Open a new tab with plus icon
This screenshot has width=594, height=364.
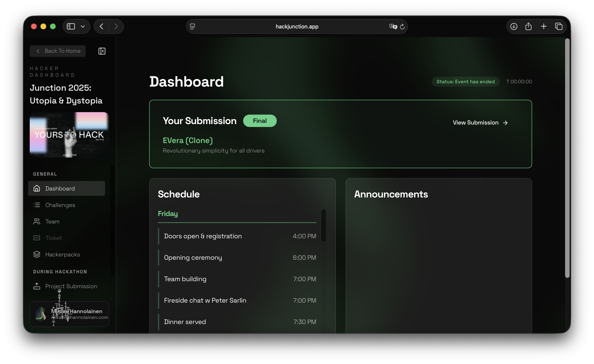pos(544,26)
